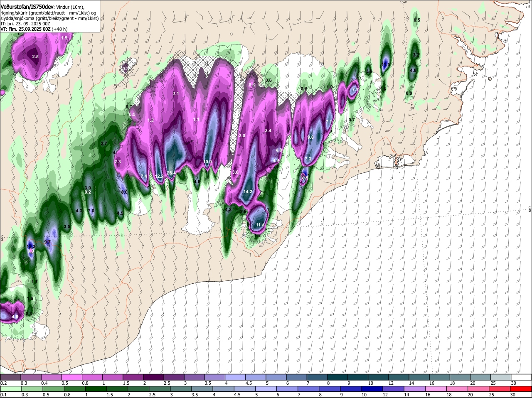The height and width of the screenshot is (398, 532).
Task: Select the valid time line 'VT: Fim. 25.09.2025 00Z'
Action: tap(26, 29)
